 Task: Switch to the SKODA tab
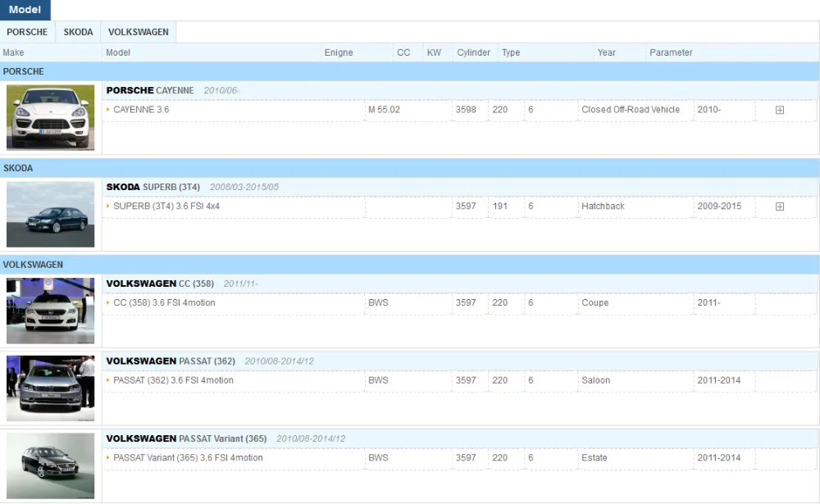pyautogui.click(x=79, y=32)
